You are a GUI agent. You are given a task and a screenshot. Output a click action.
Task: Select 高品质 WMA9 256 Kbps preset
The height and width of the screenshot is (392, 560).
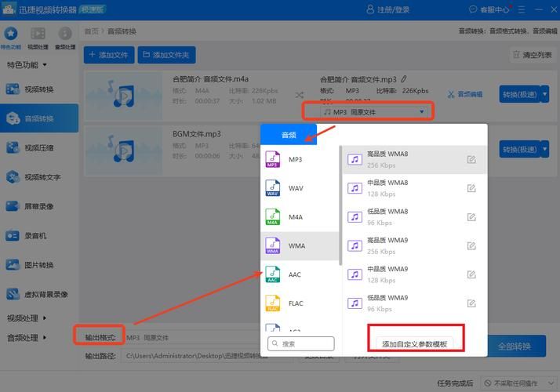415,245
